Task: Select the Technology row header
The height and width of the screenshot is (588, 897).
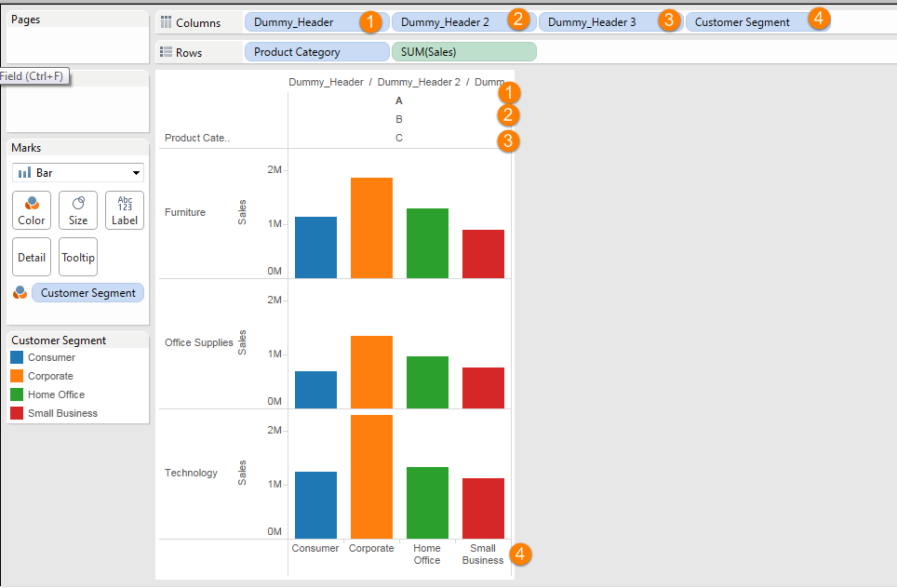Action: 191,473
